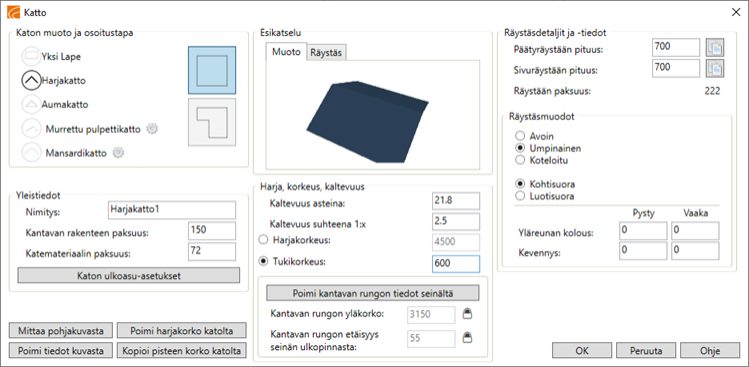This screenshot has width=749, height=367.
Task: Click the Yläreunan kolous Vaaka field
Action: (695, 231)
